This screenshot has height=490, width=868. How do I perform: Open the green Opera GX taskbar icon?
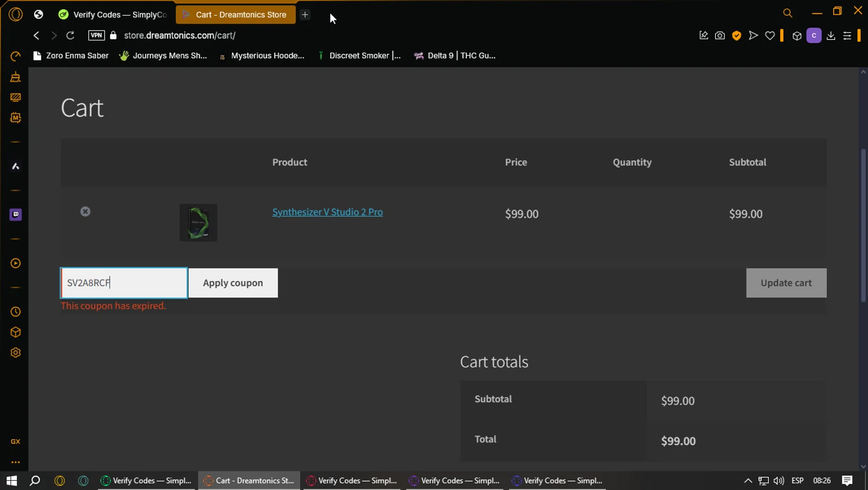tap(83, 481)
